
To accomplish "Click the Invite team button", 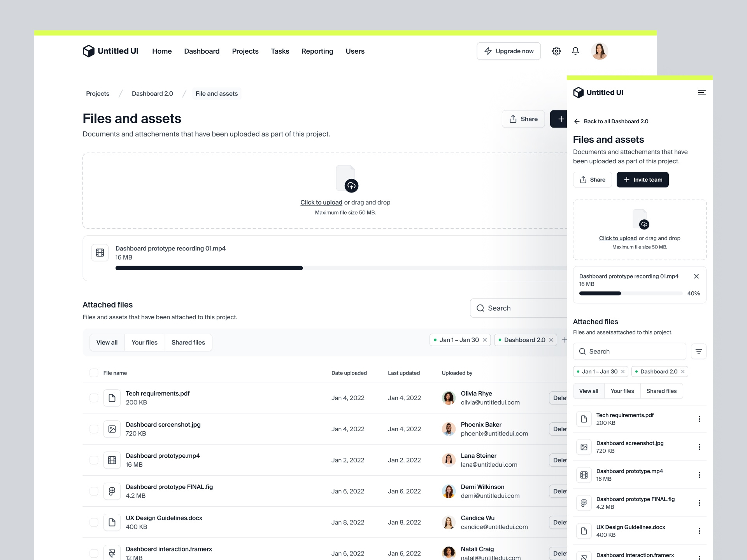I will [x=642, y=179].
